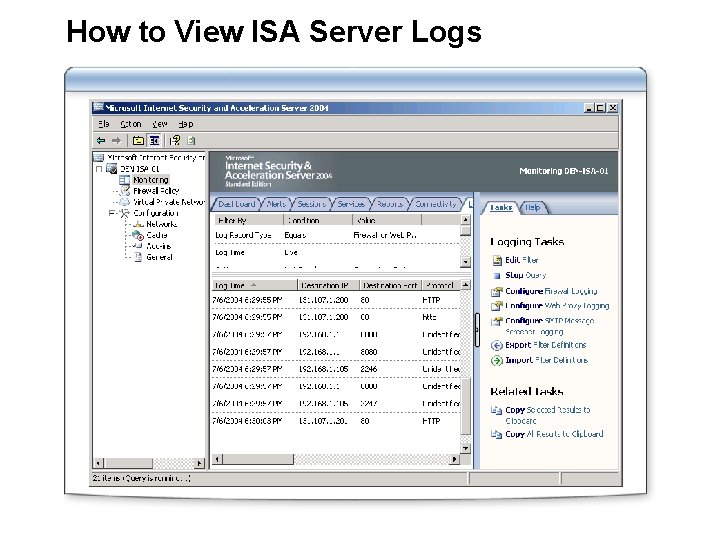This screenshot has width=720, height=540.
Task: Click the Copy All Results to Clipboard icon
Action: [x=496, y=434]
